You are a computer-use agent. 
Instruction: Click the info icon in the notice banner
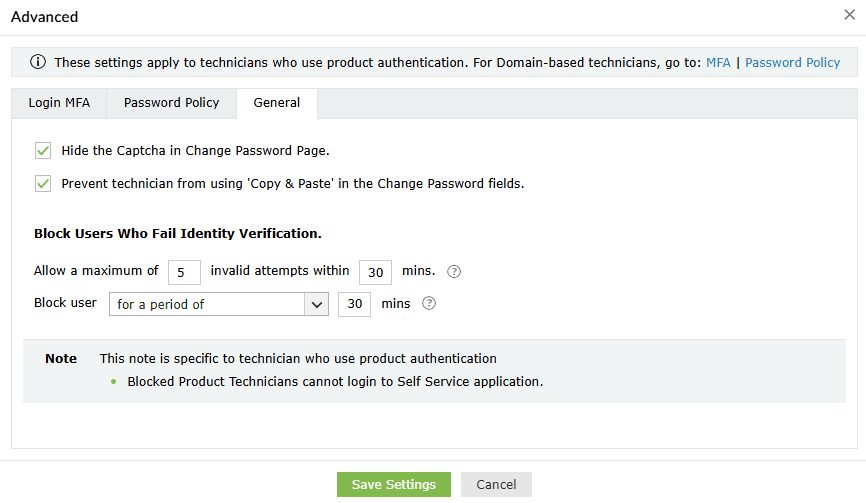pos(38,62)
